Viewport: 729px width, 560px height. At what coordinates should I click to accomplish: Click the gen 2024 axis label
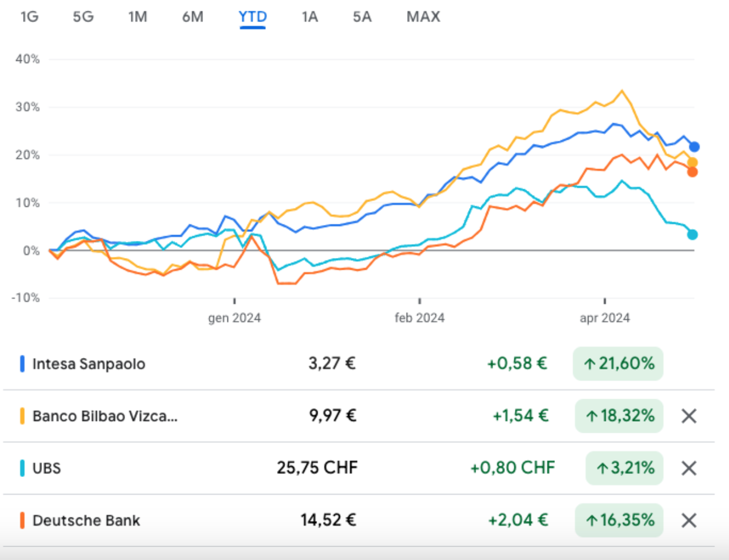point(235,318)
